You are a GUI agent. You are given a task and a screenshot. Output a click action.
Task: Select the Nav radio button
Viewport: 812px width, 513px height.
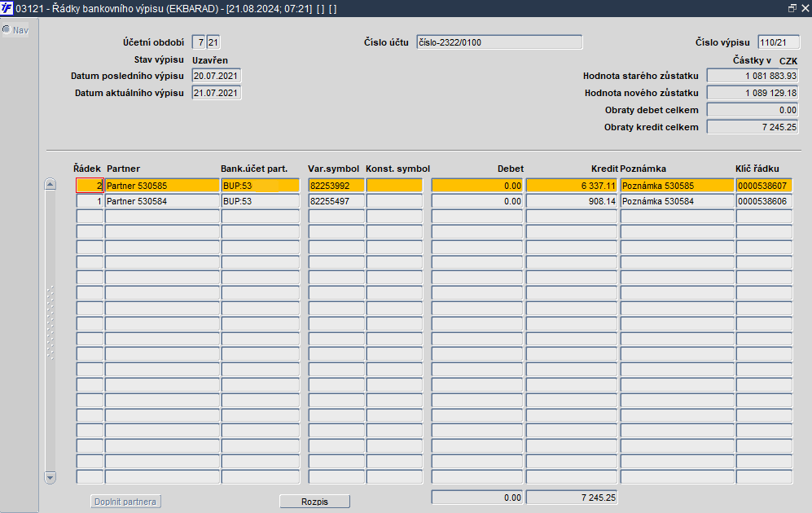(x=7, y=30)
